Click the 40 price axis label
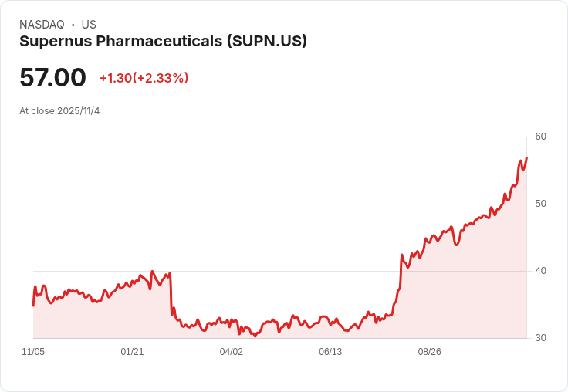The height and width of the screenshot is (392, 568). [x=540, y=271]
